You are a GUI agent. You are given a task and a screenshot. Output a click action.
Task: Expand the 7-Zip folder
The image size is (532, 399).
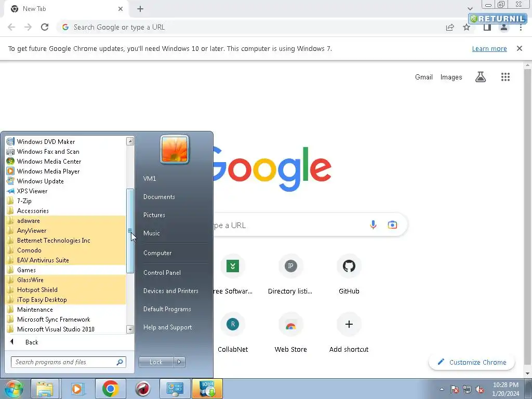[65, 201]
